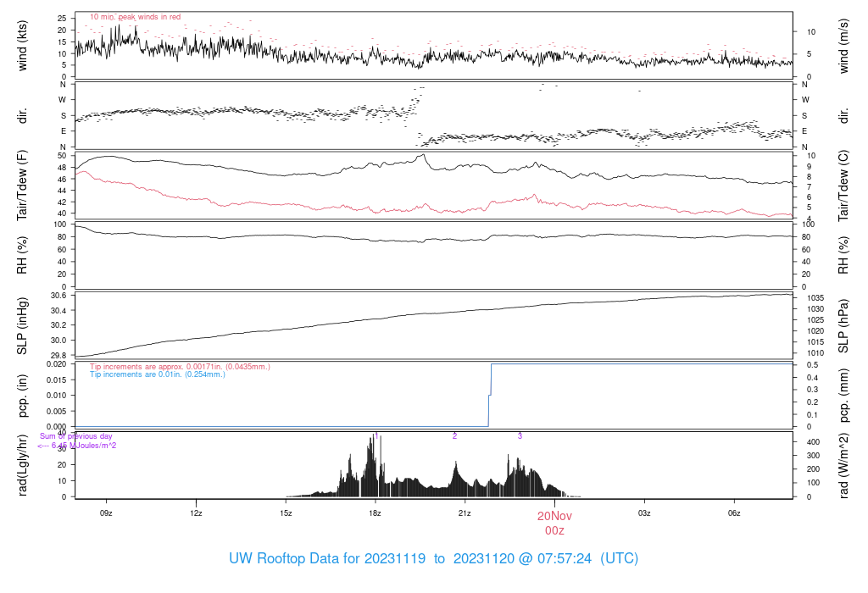Click the 'pcp. (in)' axis label

22,396
